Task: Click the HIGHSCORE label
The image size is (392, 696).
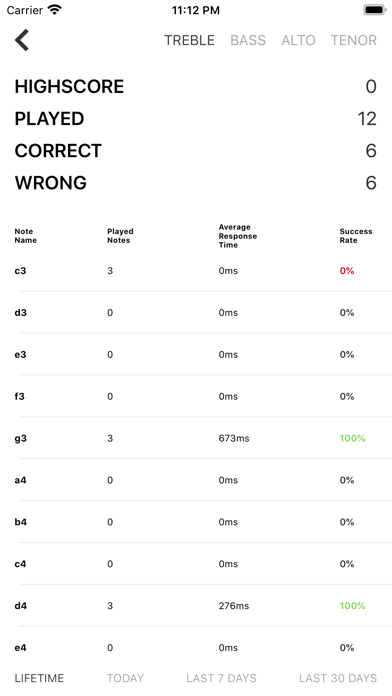Action: [x=69, y=87]
